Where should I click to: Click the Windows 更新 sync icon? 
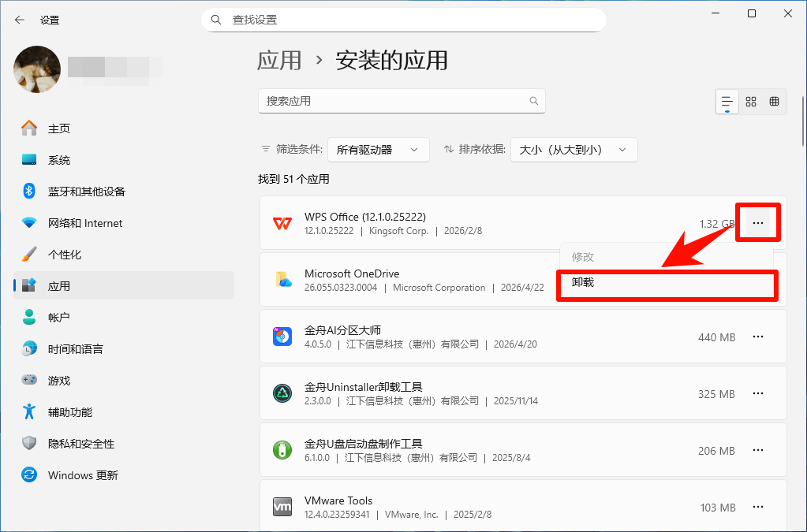tap(29, 474)
